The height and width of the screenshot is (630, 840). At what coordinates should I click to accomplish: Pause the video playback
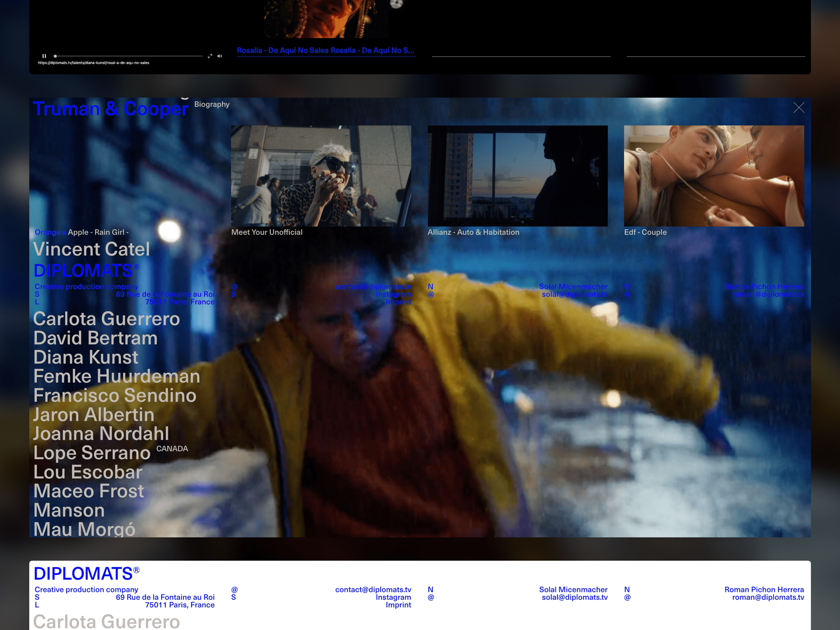44,56
